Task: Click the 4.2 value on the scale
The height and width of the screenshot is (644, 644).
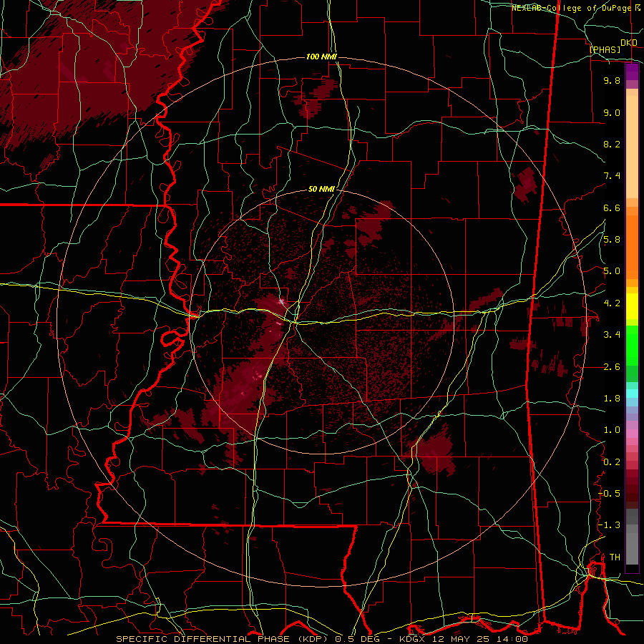Action: coord(612,303)
